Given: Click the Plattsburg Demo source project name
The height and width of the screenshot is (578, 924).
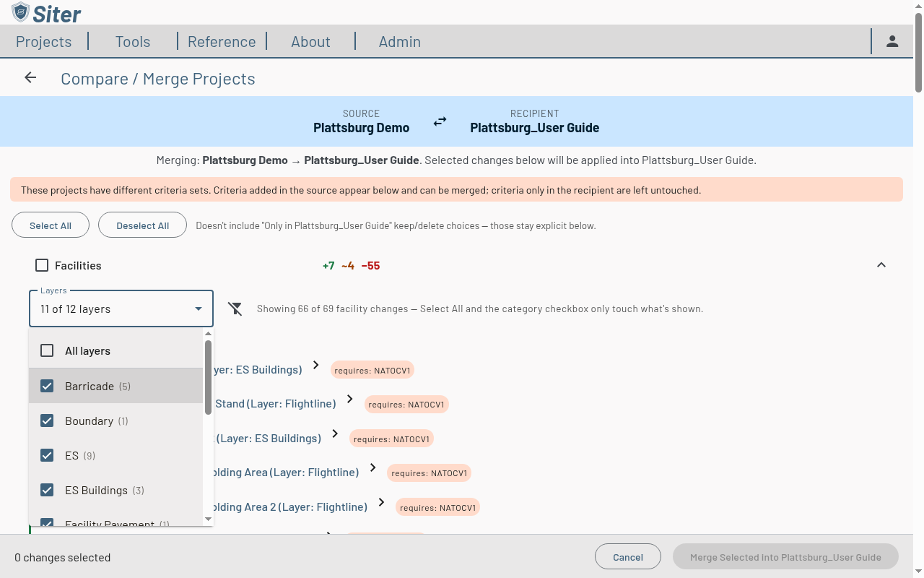Looking at the screenshot, I should [x=361, y=128].
